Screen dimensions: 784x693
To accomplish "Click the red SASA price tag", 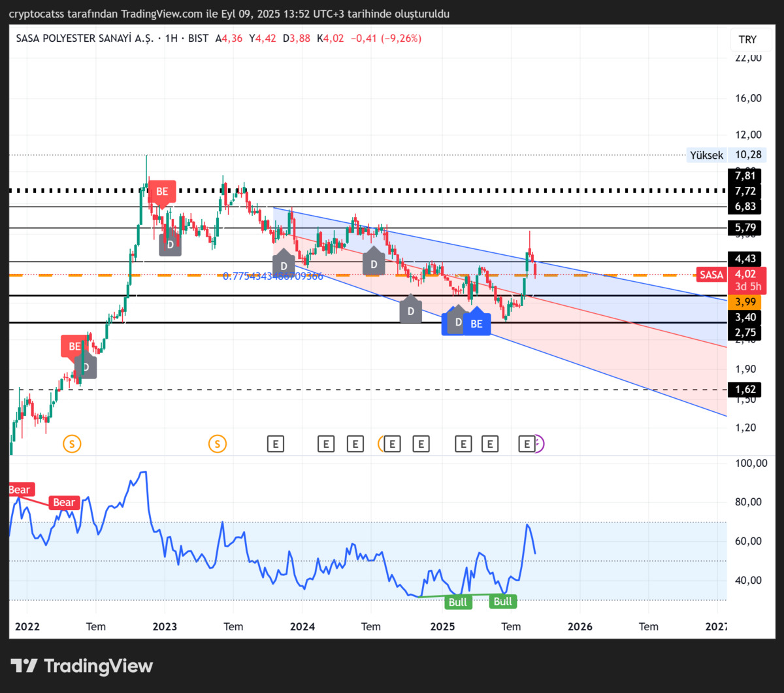I will tap(711, 275).
